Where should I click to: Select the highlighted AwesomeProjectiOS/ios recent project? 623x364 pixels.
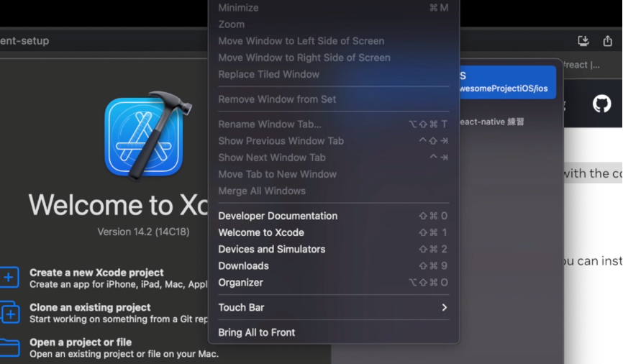508,82
